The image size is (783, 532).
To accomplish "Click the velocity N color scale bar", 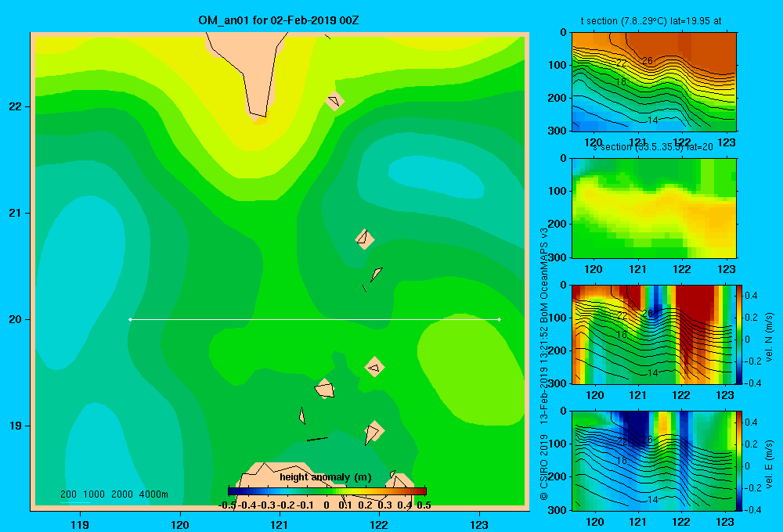I will click(x=739, y=334).
